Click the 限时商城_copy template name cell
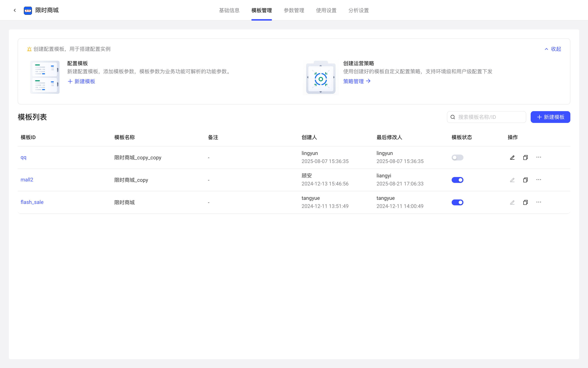 tap(131, 180)
